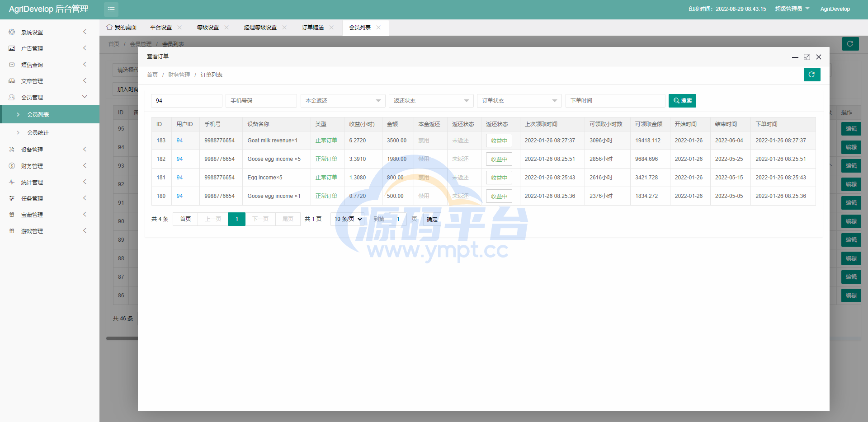Switch to the 订单赠送 tab
This screenshot has width=868, height=422.
coord(313,28)
